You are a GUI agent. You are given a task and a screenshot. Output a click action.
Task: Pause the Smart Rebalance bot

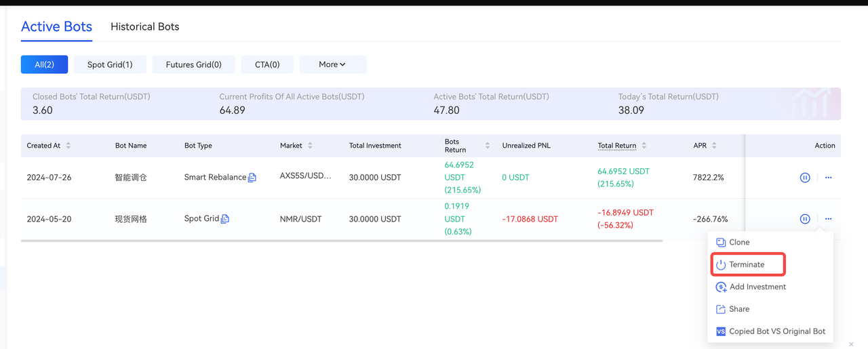pyautogui.click(x=804, y=178)
